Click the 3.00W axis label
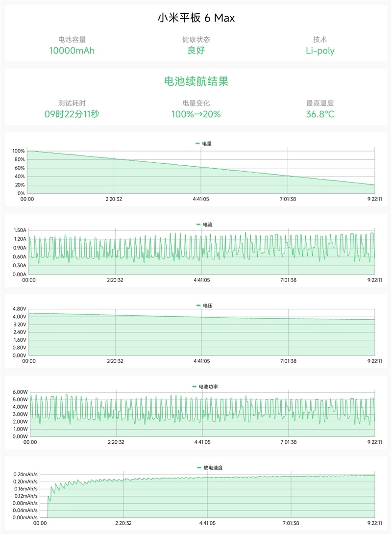This screenshot has height=535, width=392. 20,414
